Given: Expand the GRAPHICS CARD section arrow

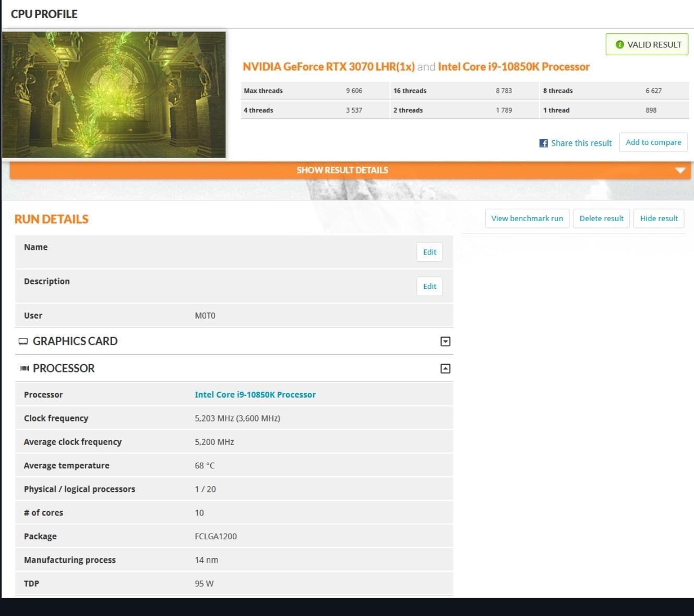Looking at the screenshot, I should click(445, 341).
